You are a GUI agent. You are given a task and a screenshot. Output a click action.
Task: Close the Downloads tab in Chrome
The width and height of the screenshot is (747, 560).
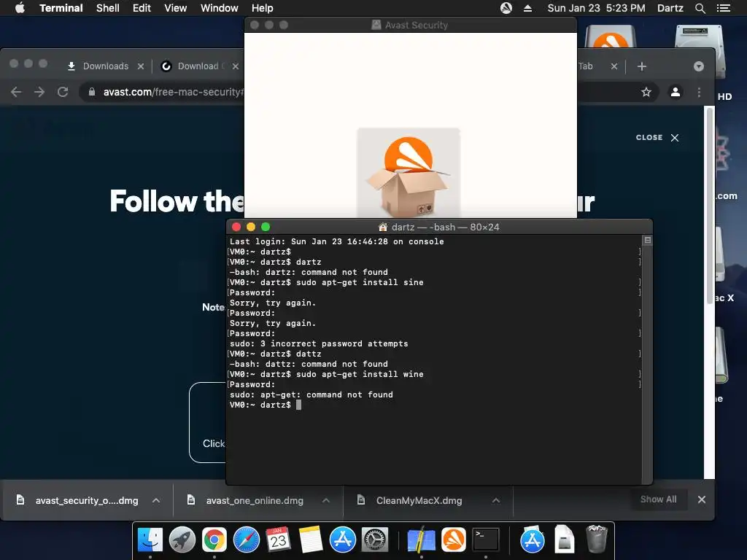point(141,66)
